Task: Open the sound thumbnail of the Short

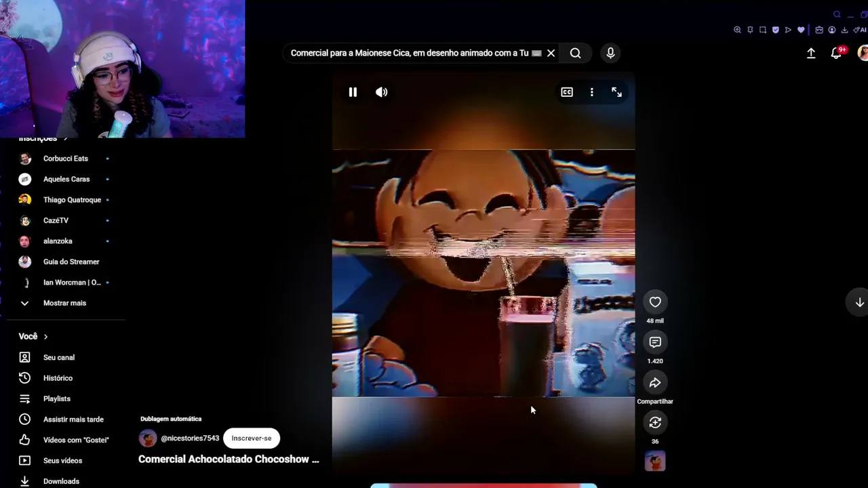Action: click(655, 462)
